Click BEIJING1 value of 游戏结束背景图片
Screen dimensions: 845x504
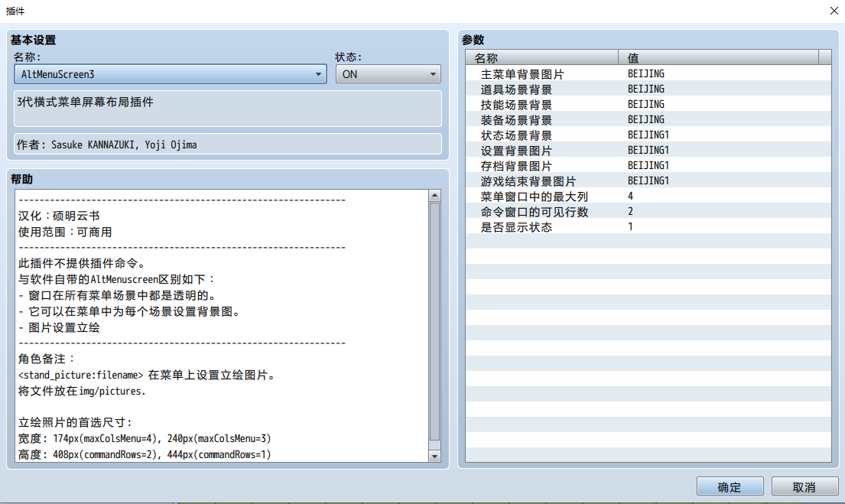tap(648, 181)
